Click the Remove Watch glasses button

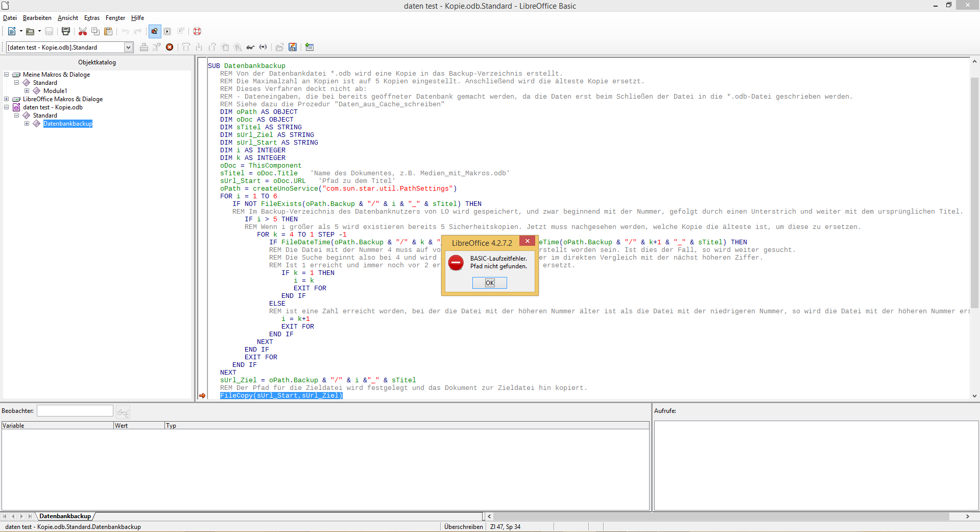[123, 412]
